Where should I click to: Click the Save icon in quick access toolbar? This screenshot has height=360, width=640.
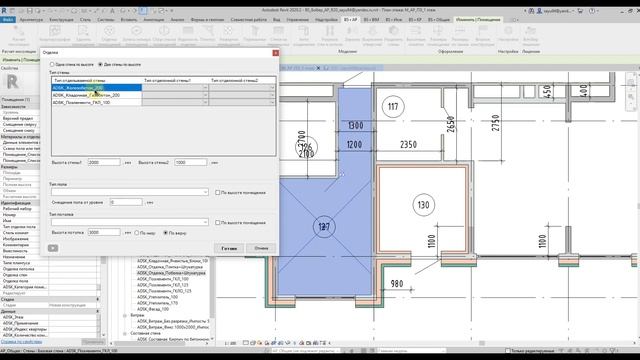click(29, 11)
